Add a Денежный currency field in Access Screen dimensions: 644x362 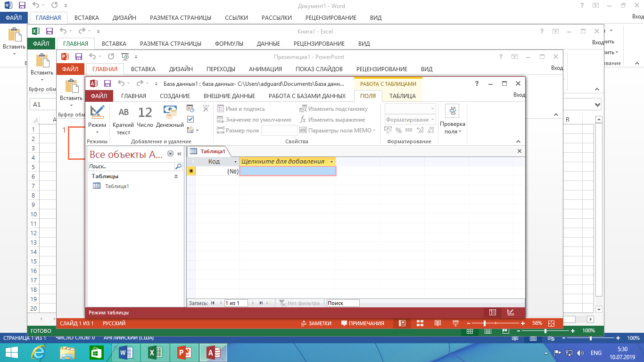(170, 116)
